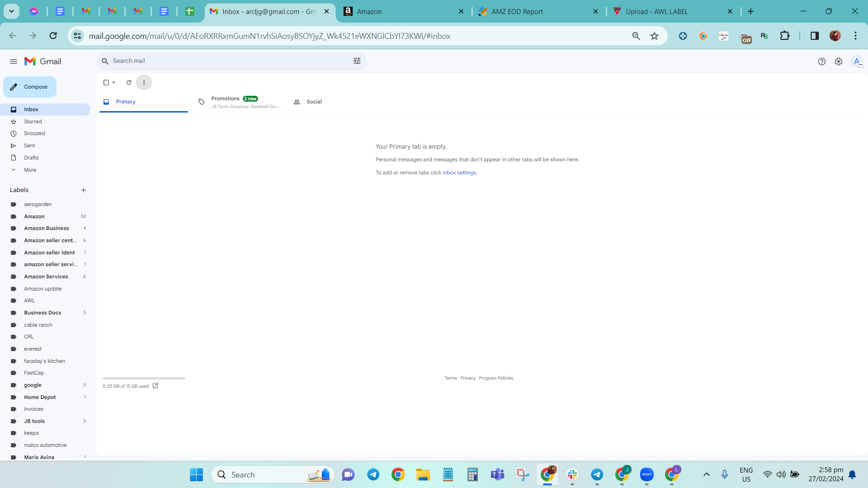Open the Extensions puzzle icon
868x488 pixels.
[785, 36]
